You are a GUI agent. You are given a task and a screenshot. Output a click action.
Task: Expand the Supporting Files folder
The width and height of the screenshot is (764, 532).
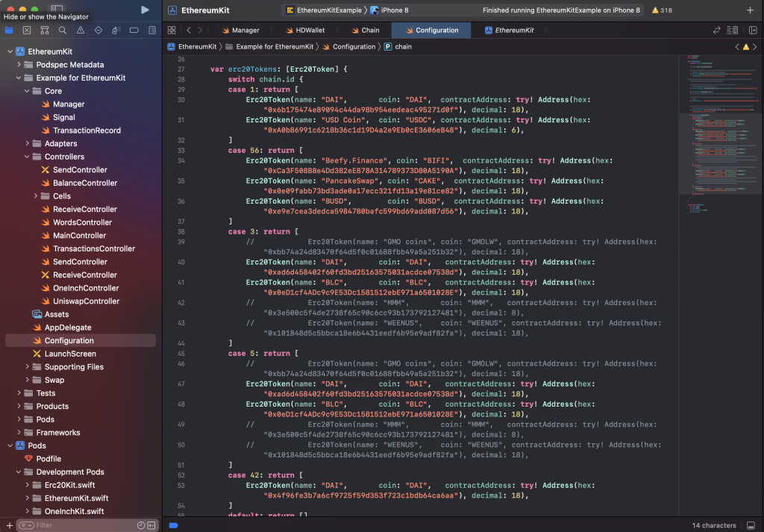coord(28,367)
